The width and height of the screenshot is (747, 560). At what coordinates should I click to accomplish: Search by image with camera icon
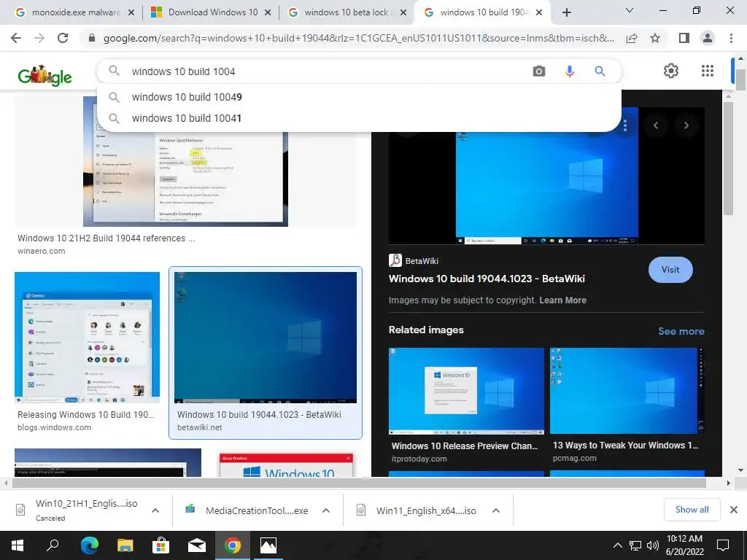pos(539,71)
